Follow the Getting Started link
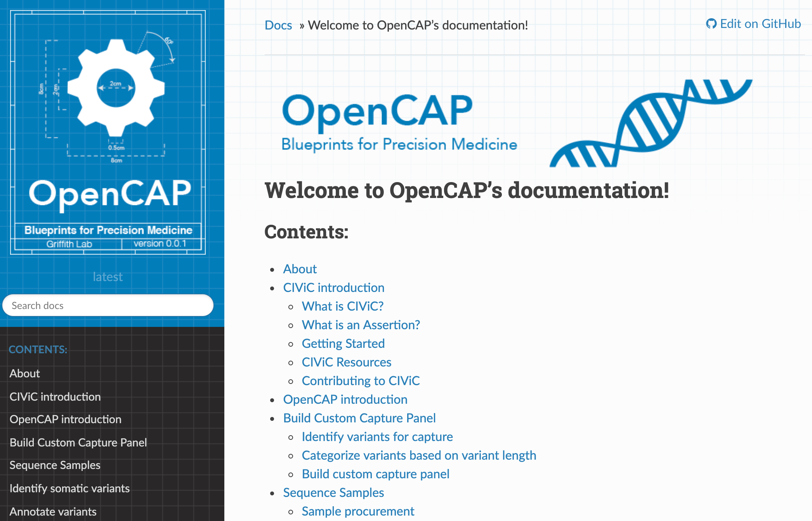812x521 pixels. point(343,344)
